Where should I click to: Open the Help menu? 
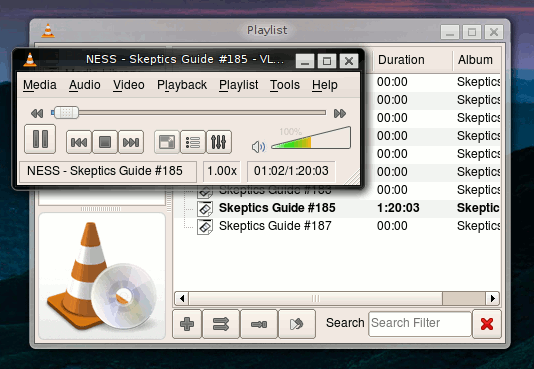pos(325,85)
